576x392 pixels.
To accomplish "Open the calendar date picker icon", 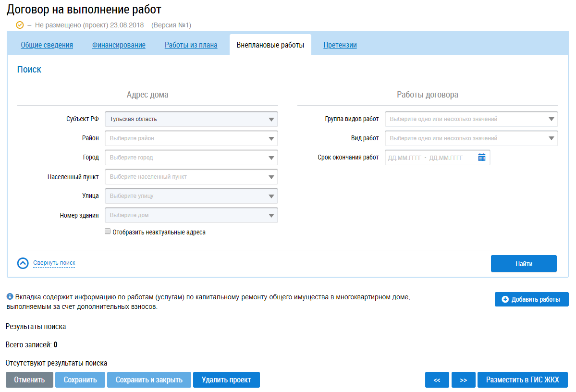I will tap(482, 158).
